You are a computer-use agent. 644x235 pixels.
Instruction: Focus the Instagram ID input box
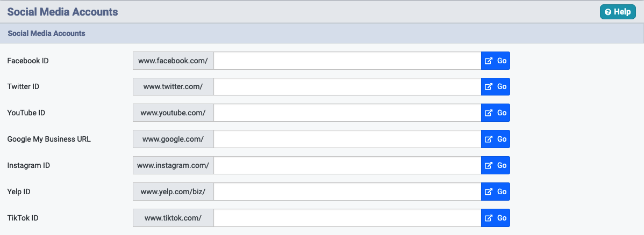click(347, 165)
